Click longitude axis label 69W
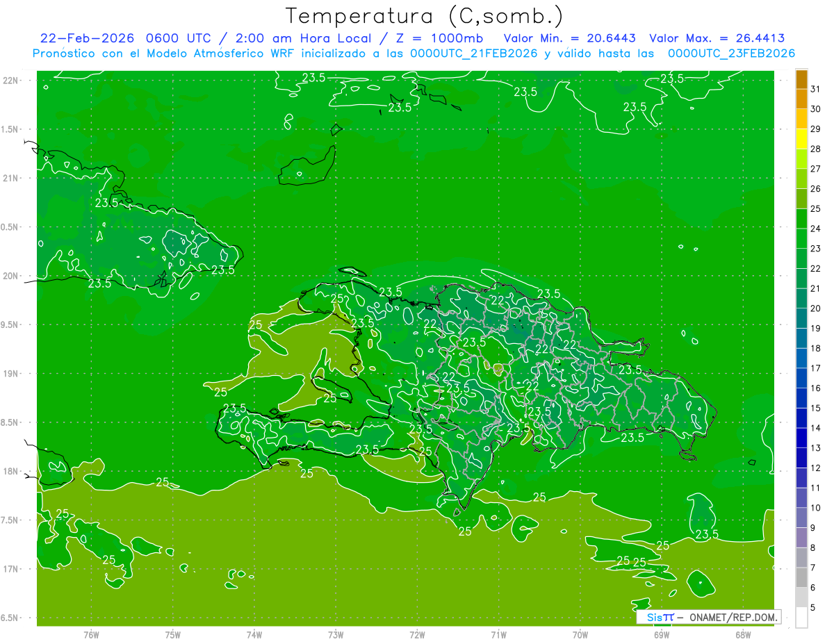Image resolution: width=834 pixels, height=644 pixels. coord(662,634)
